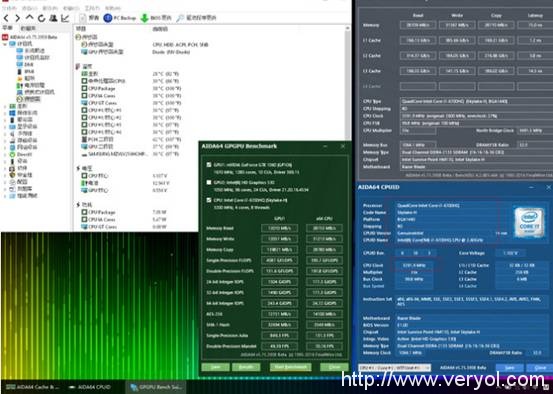553x394 pixels.
Task: Select the AIDA64 v5.75 root tree item
Action: pyautogui.click(x=30, y=37)
